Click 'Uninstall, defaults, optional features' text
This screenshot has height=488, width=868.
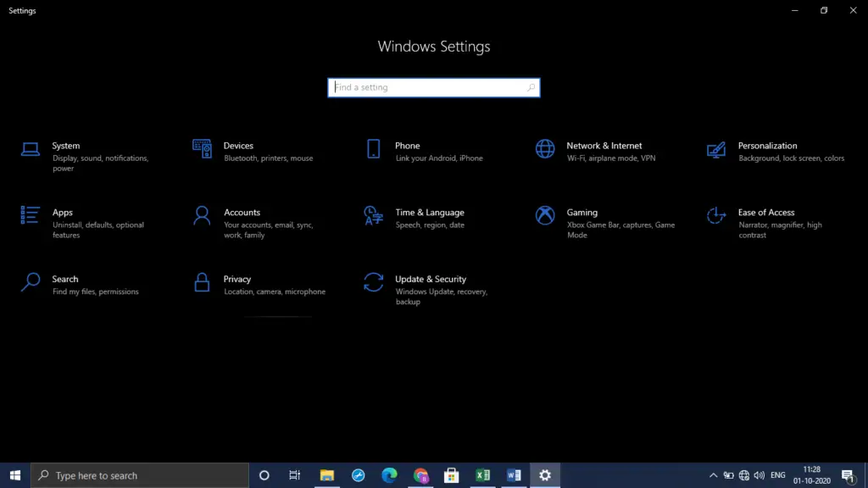point(98,230)
